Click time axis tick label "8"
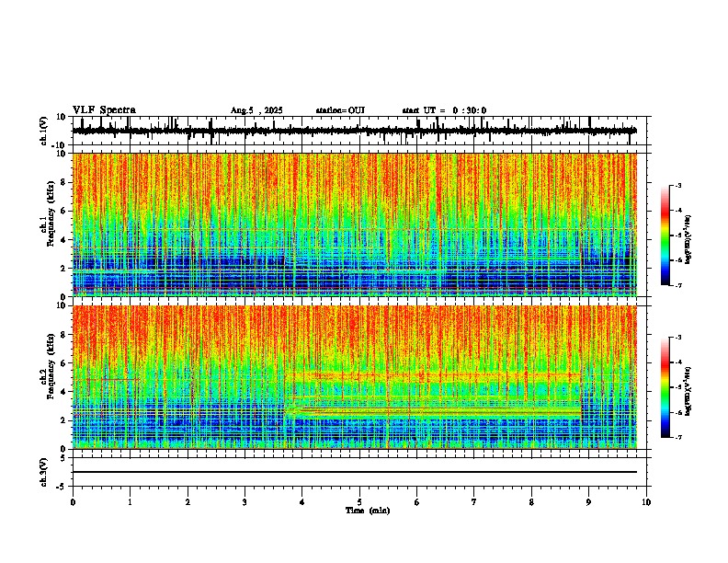Viewport: 728px width, 563px height. click(531, 502)
